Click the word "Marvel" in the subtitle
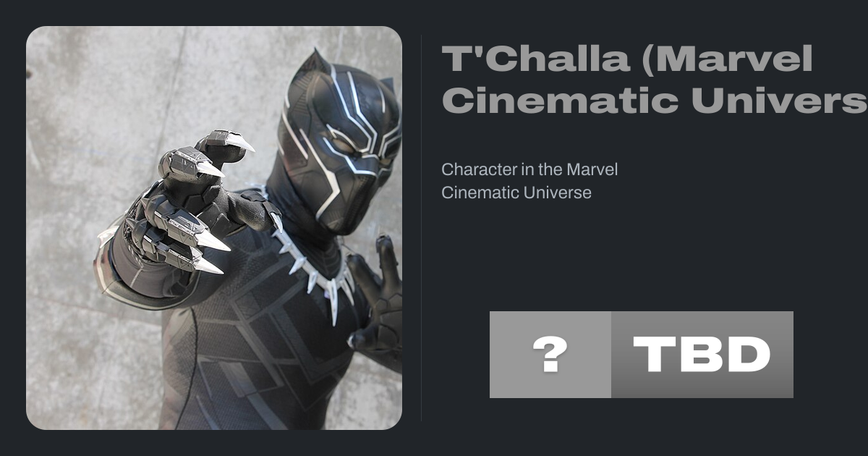Viewport: 868px width, 456px height. pos(592,170)
